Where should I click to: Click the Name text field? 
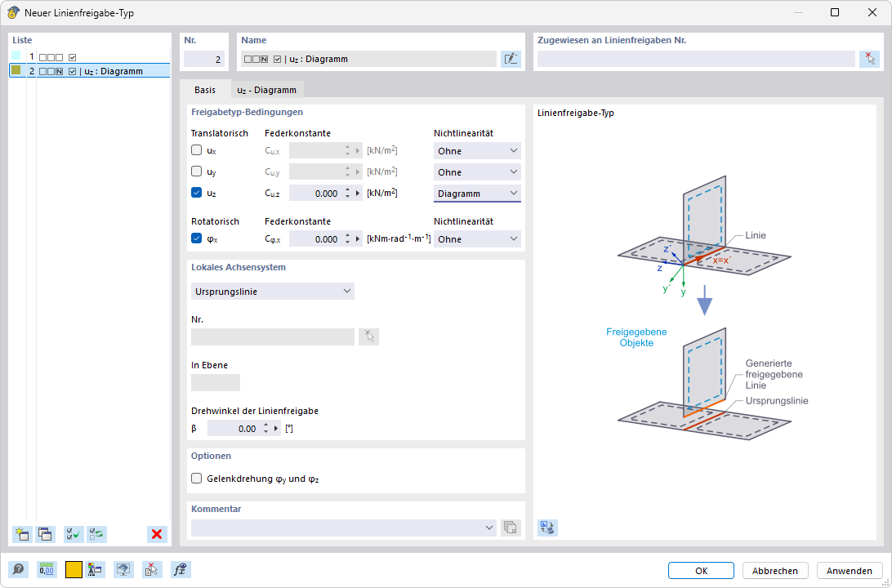368,59
